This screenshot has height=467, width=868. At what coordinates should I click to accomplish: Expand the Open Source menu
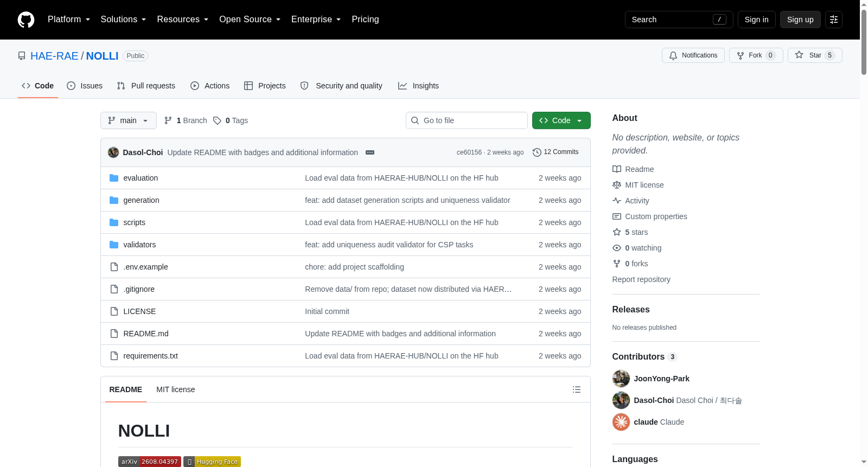tap(250, 20)
